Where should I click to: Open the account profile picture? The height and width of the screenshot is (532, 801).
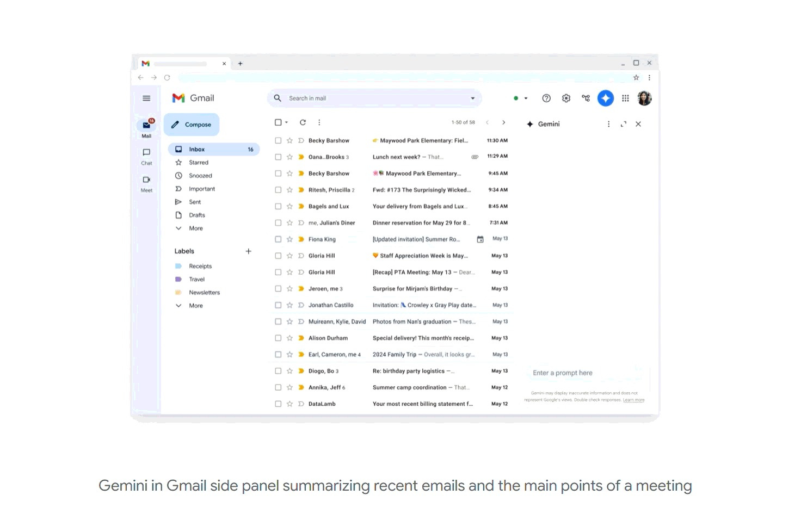point(644,98)
